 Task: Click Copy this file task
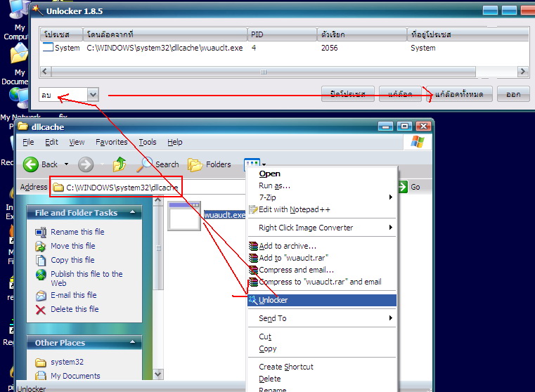click(72, 260)
